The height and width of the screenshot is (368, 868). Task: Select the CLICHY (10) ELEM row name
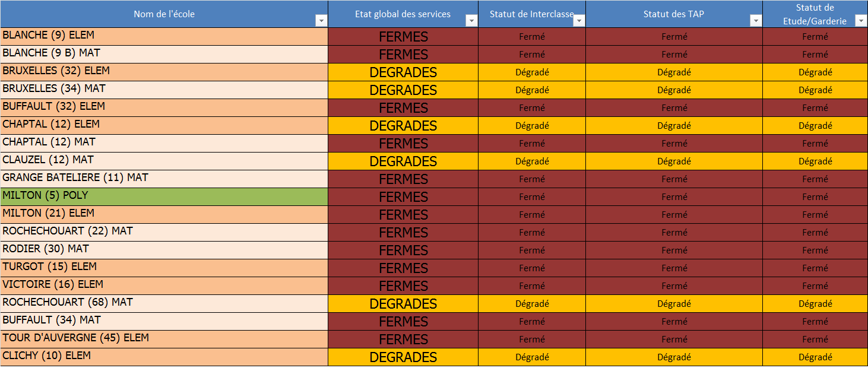coord(164,357)
